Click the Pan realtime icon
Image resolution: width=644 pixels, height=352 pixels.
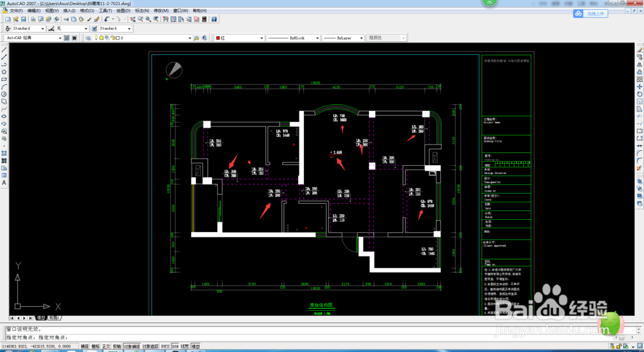(133, 19)
